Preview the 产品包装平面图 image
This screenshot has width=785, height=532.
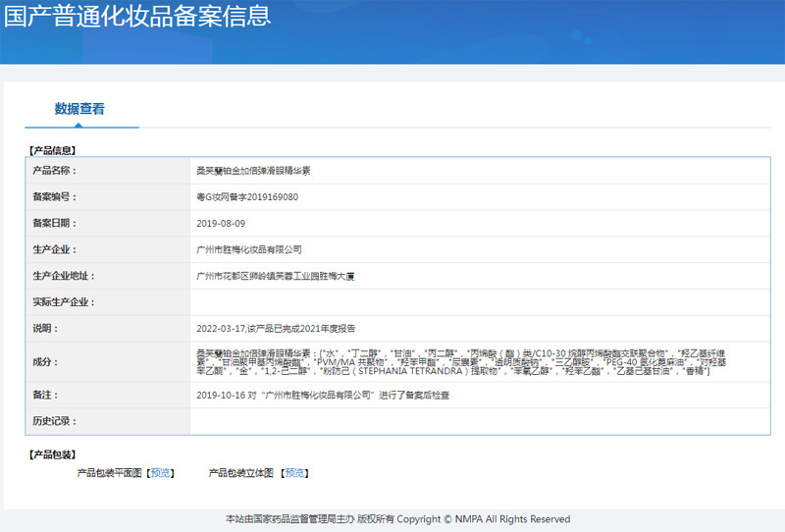[x=160, y=473]
